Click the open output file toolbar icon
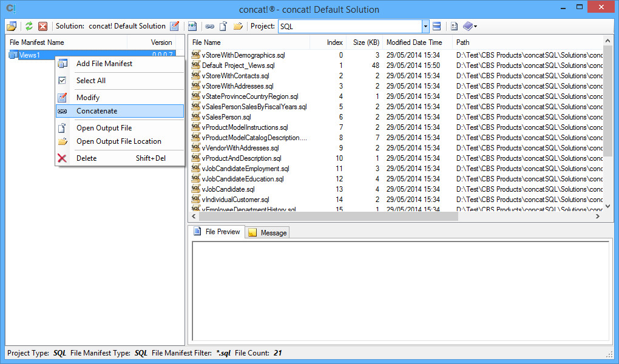Image resolution: width=619 pixels, height=364 pixels. tap(223, 27)
